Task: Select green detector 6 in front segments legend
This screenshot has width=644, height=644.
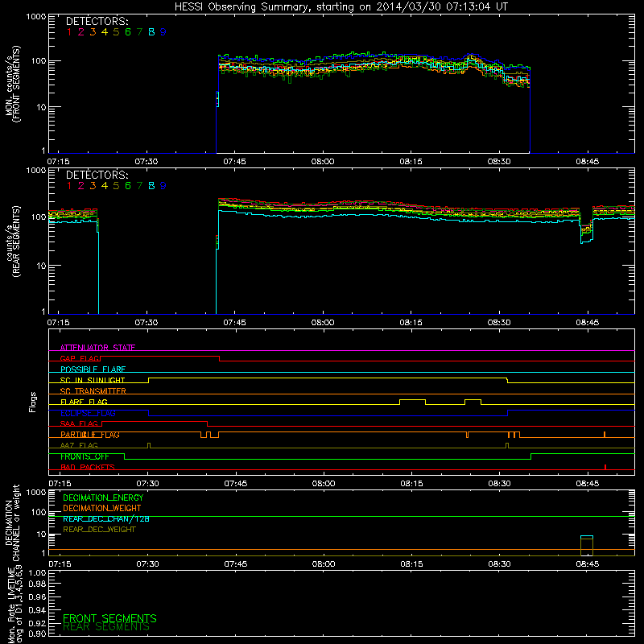Action: [128, 32]
